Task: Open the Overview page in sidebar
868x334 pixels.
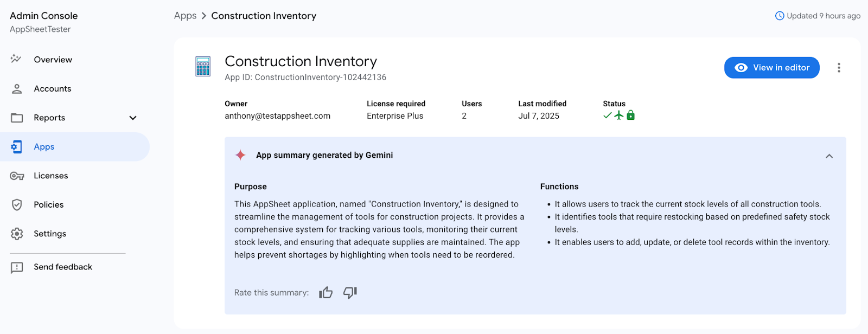Action: pos(53,60)
